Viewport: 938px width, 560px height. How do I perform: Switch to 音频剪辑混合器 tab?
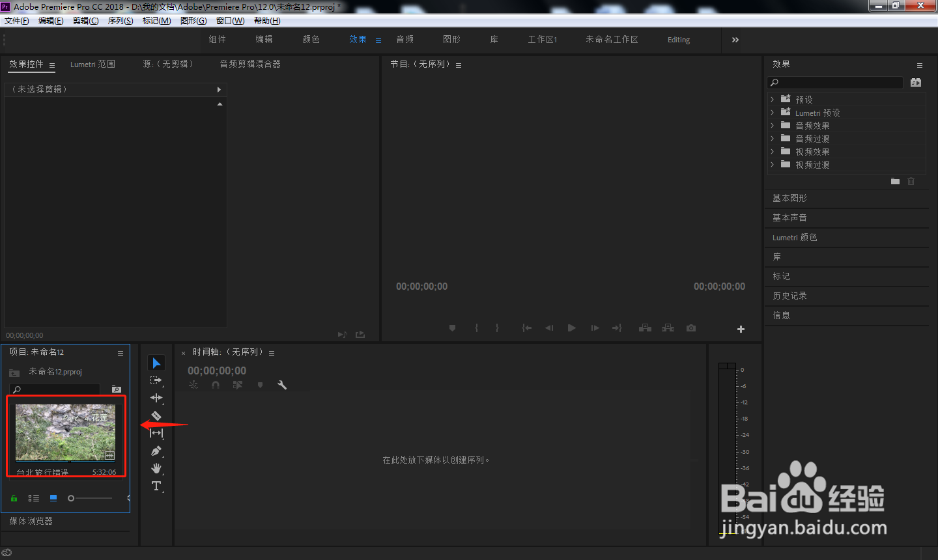[250, 64]
